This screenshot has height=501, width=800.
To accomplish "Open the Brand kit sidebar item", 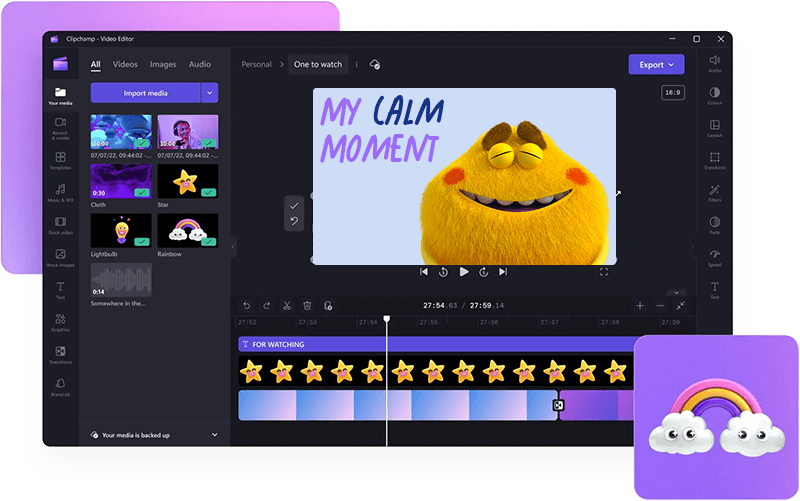I will coord(61,385).
